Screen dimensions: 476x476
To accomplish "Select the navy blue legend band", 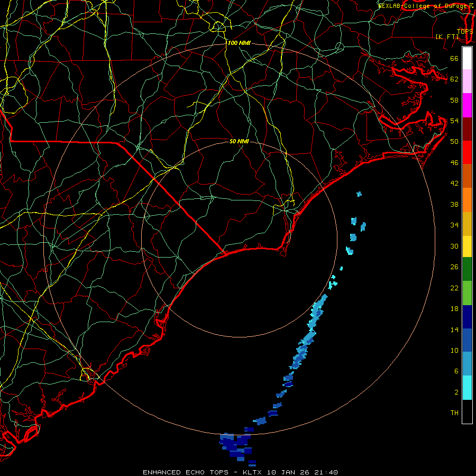I will [467, 317].
